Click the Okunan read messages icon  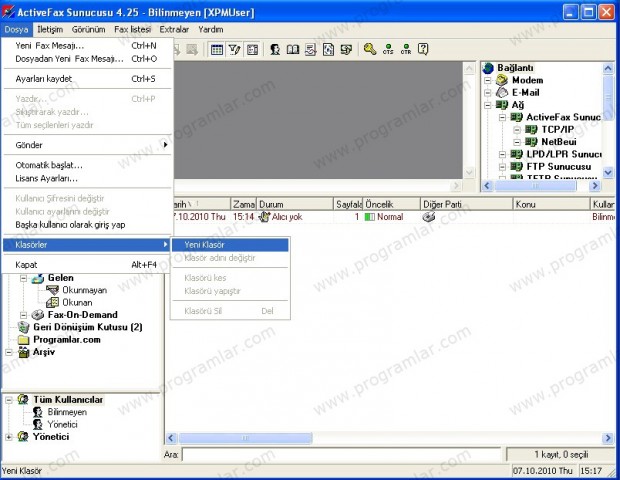(x=52, y=302)
